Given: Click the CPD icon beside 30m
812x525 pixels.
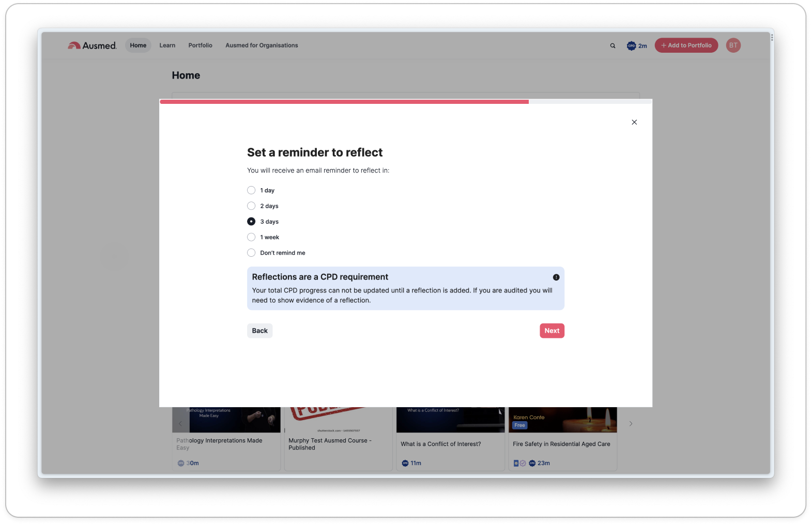Looking at the screenshot, I should click(x=181, y=463).
